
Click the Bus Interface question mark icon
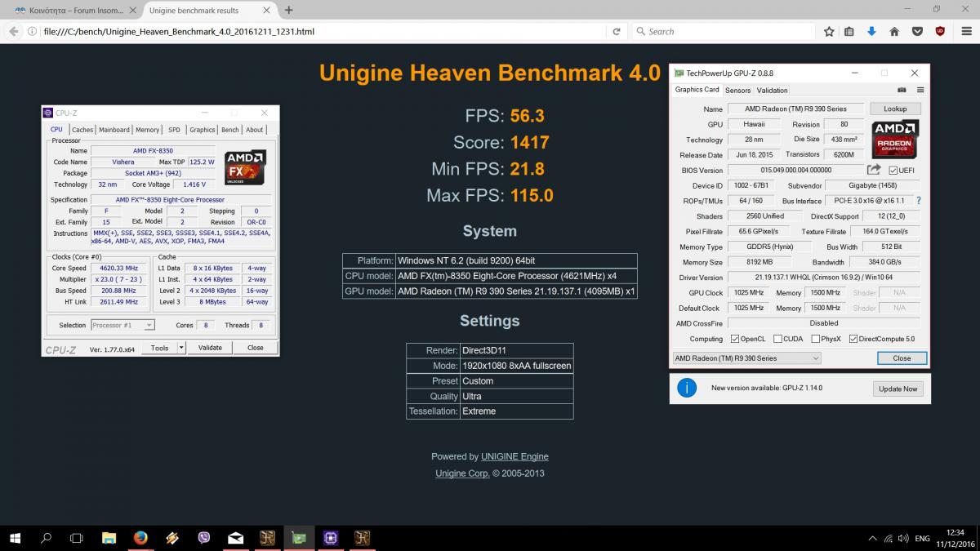(918, 201)
